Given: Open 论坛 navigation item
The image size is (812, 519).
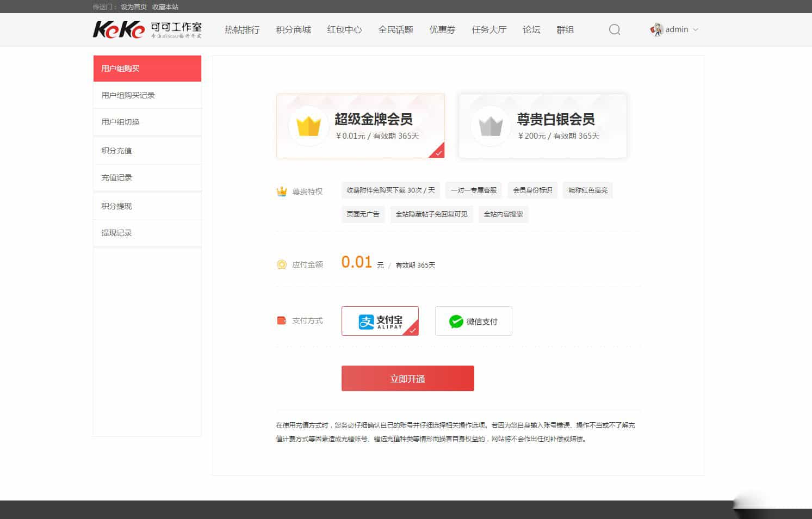Looking at the screenshot, I should 531,29.
